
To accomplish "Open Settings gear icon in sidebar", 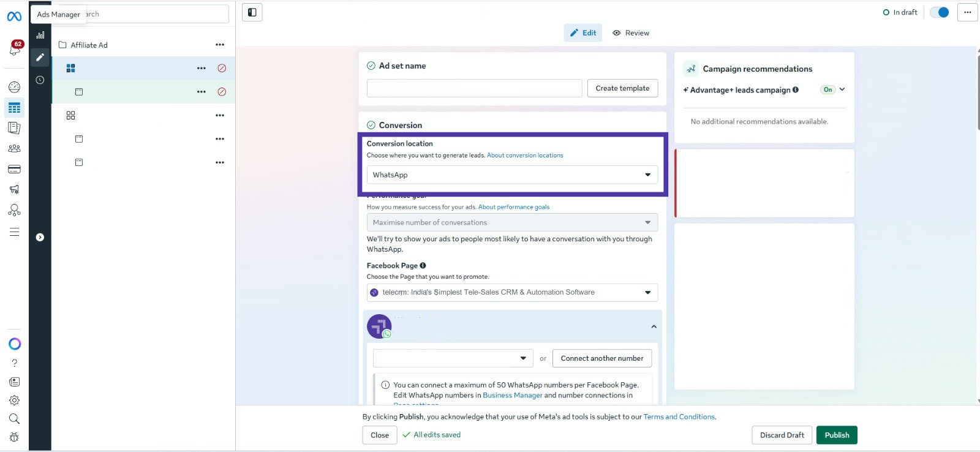I will pos(15,401).
